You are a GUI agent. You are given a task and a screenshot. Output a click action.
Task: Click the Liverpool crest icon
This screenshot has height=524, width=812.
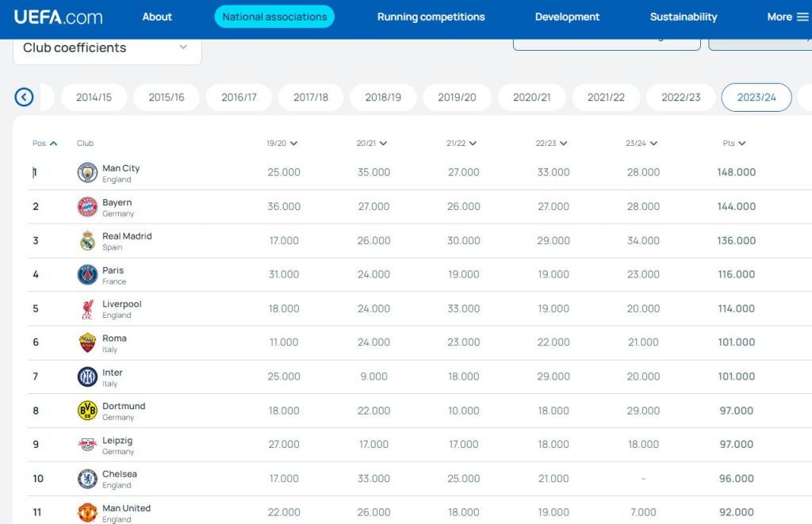(87, 309)
